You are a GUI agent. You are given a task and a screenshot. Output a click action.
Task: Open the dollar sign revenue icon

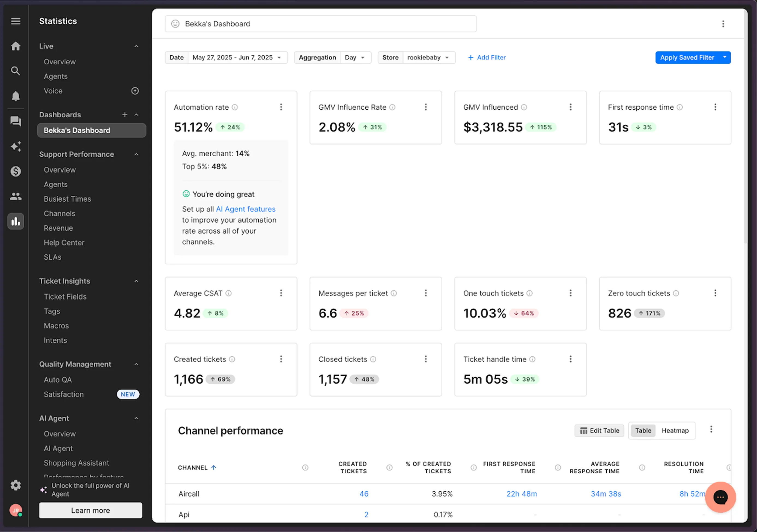[16, 171]
